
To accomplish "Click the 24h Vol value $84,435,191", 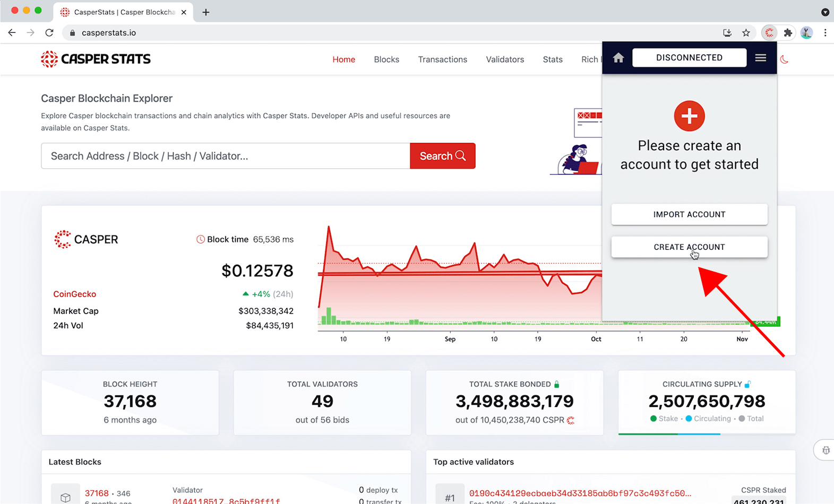I will coord(270,325).
